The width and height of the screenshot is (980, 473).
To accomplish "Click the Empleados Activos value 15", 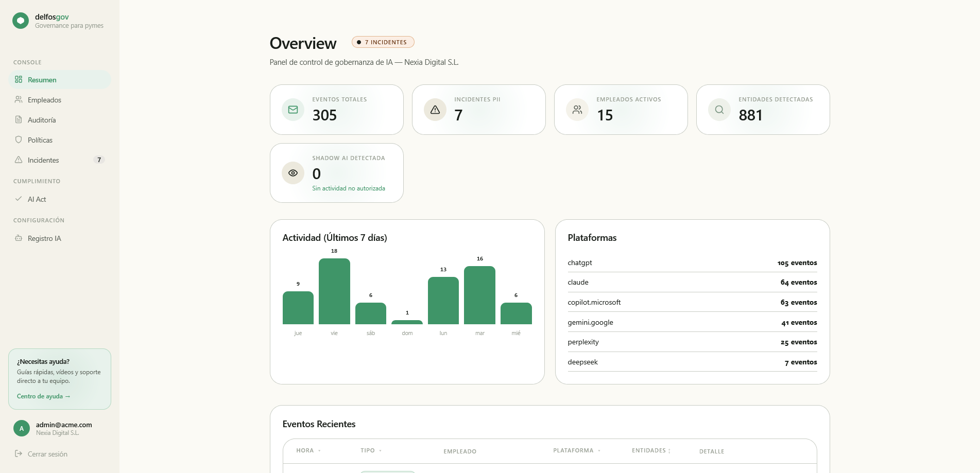I will [605, 115].
